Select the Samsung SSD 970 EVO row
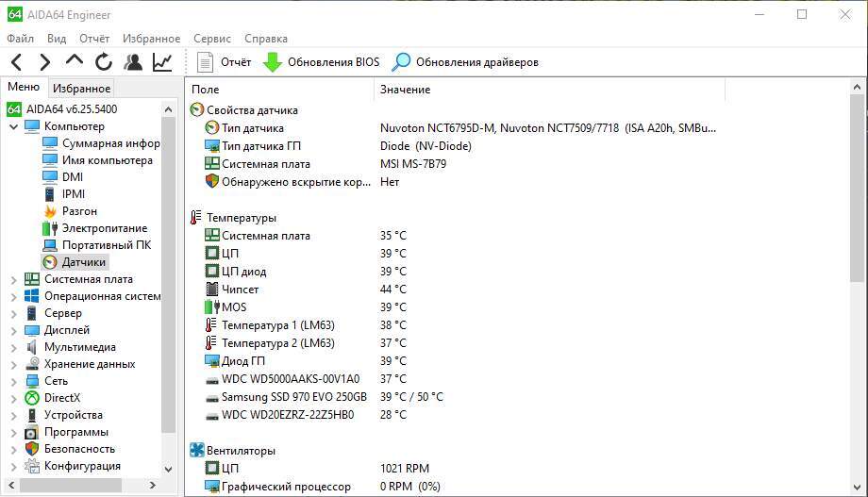 293,397
